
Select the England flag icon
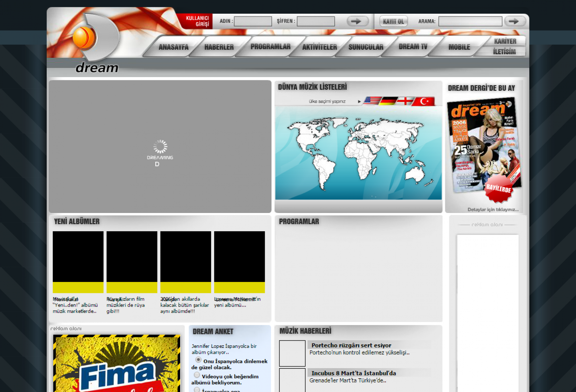point(405,101)
